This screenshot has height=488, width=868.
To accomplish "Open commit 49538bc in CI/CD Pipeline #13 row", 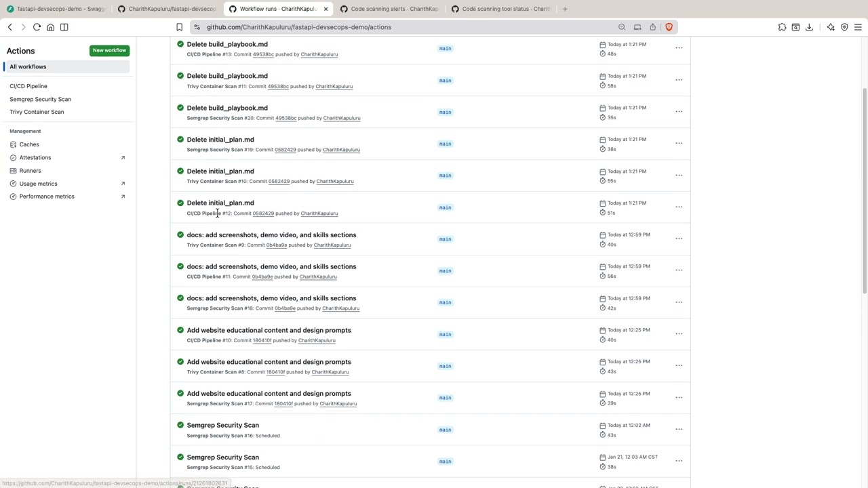I will (x=263, y=54).
